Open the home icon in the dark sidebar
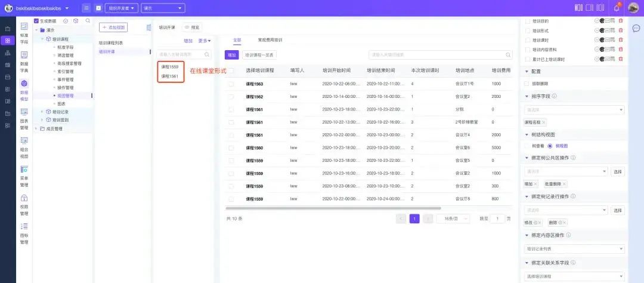 point(7,29)
